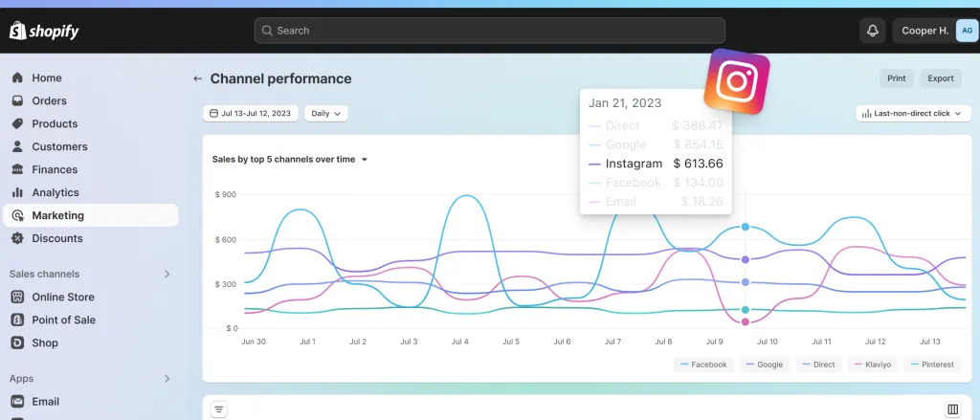Image resolution: width=980 pixels, height=420 pixels.
Task: Click the Finances bank icon
Action: click(17, 169)
